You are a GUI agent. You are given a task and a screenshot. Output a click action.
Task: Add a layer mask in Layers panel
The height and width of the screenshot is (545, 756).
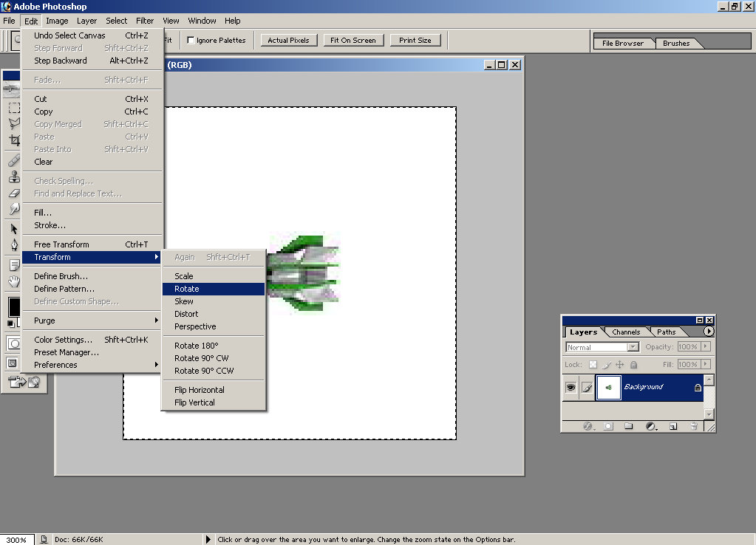(x=608, y=426)
